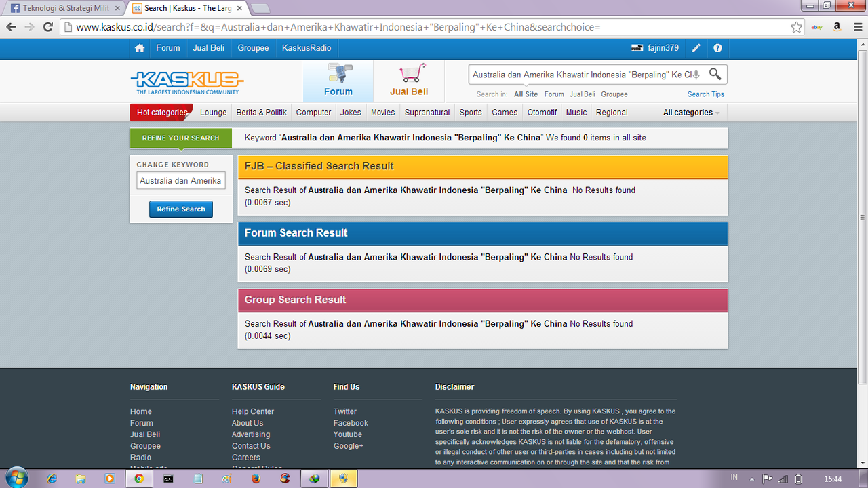Open the Youtube footer link
The image size is (868, 488).
coord(348,434)
